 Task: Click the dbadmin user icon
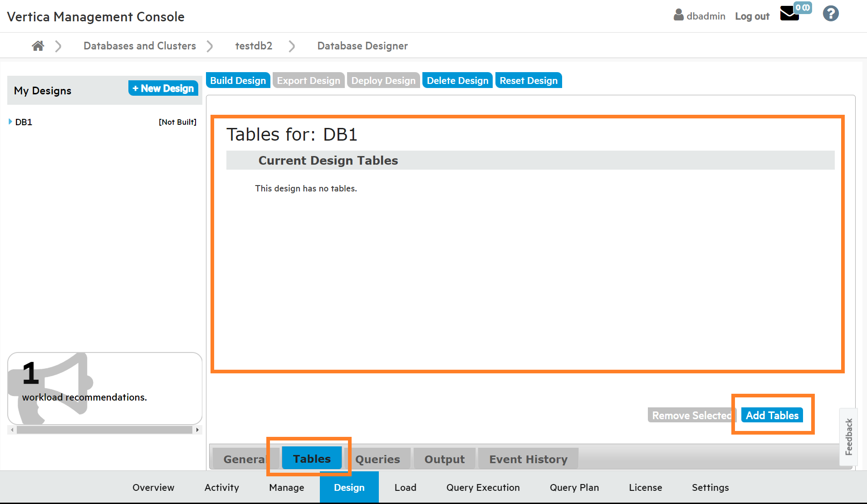click(x=678, y=15)
